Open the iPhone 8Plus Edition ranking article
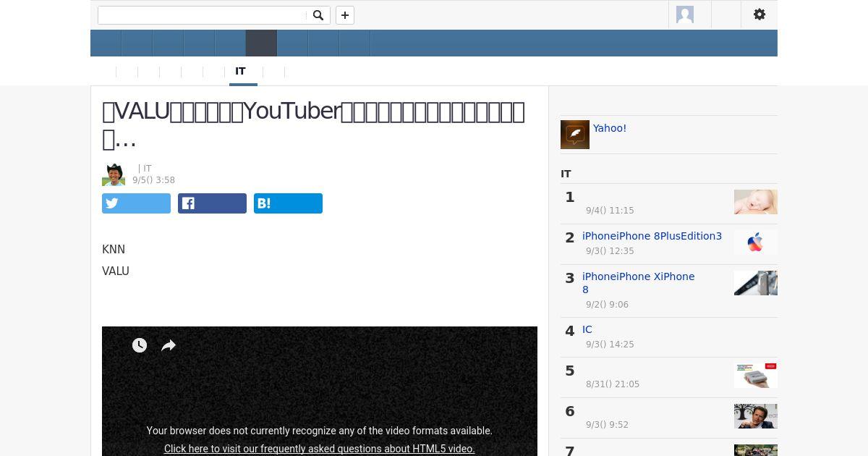Image resolution: width=868 pixels, height=456 pixels. click(652, 236)
